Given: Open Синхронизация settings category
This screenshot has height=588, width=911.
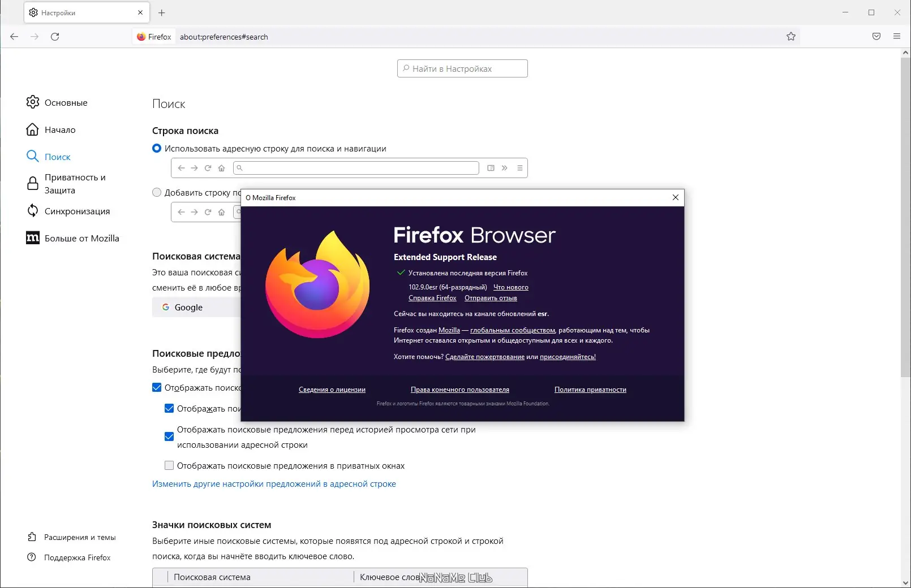Looking at the screenshot, I should coord(68,211).
